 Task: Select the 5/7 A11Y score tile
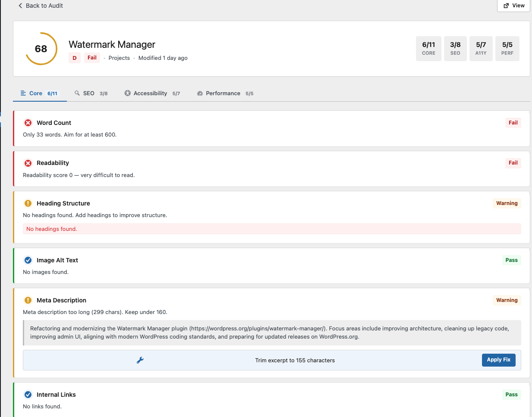481,49
